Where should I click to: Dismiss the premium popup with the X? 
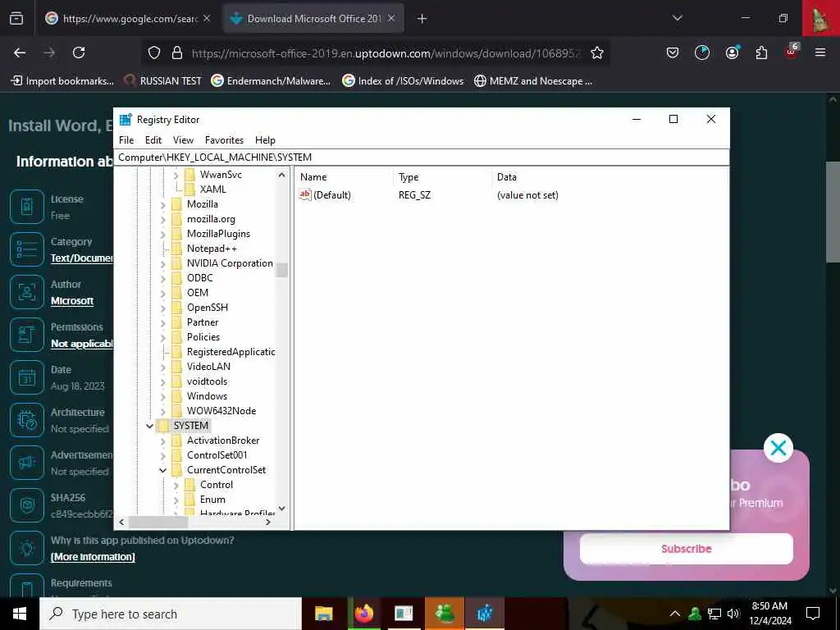[x=778, y=448]
